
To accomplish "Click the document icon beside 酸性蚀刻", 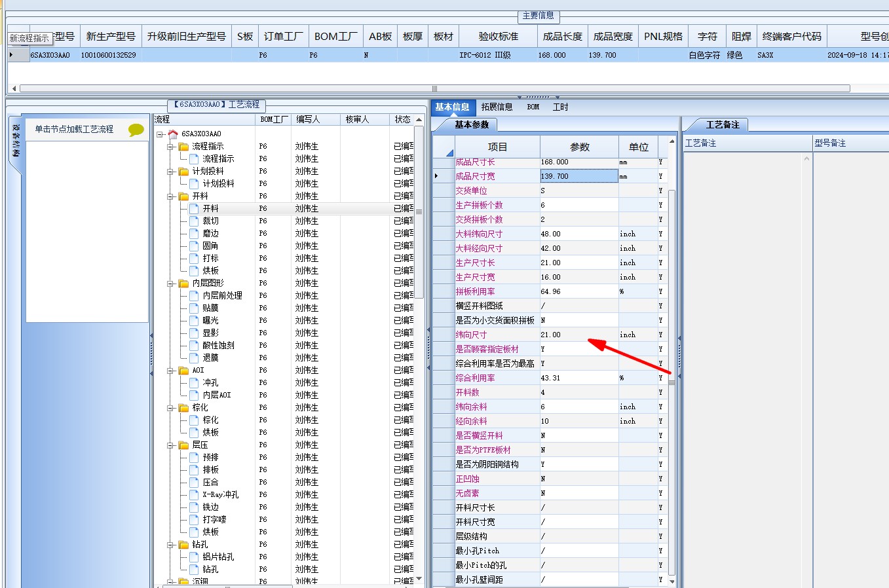I will [x=194, y=345].
